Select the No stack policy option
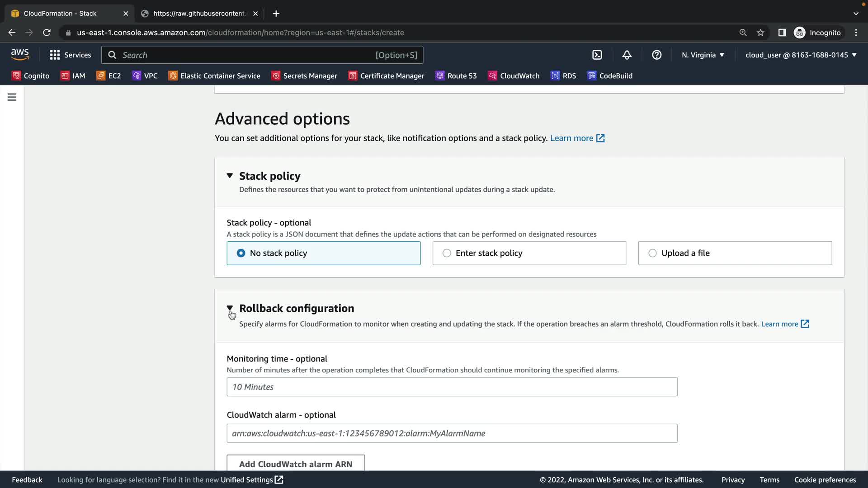The height and width of the screenshot is (488, 868). [241, 253]
